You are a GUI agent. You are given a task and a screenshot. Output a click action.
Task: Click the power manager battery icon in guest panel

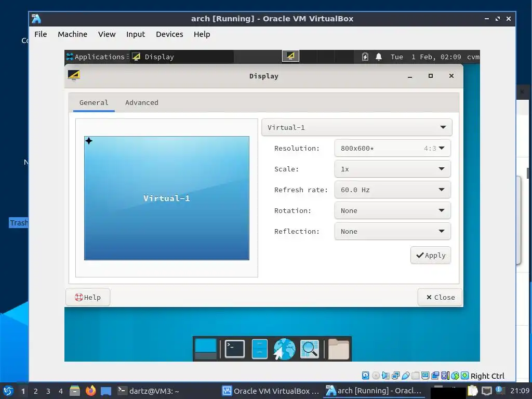365,57
